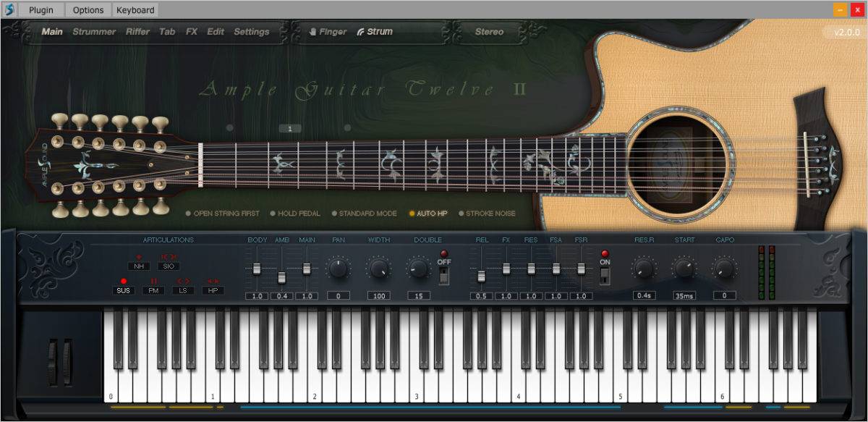This screenshot has height=422, width=868.
Task: Choose the PM palm mute articulation
Action: point(153,290)
